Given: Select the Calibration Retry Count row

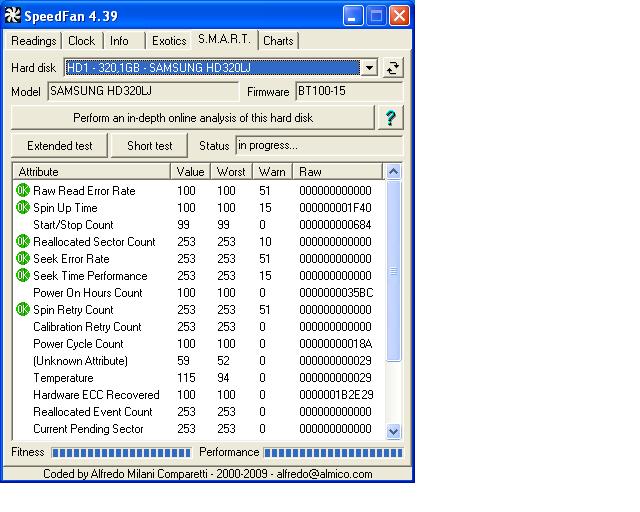Looking at the screenshot, I should (199, 327).
